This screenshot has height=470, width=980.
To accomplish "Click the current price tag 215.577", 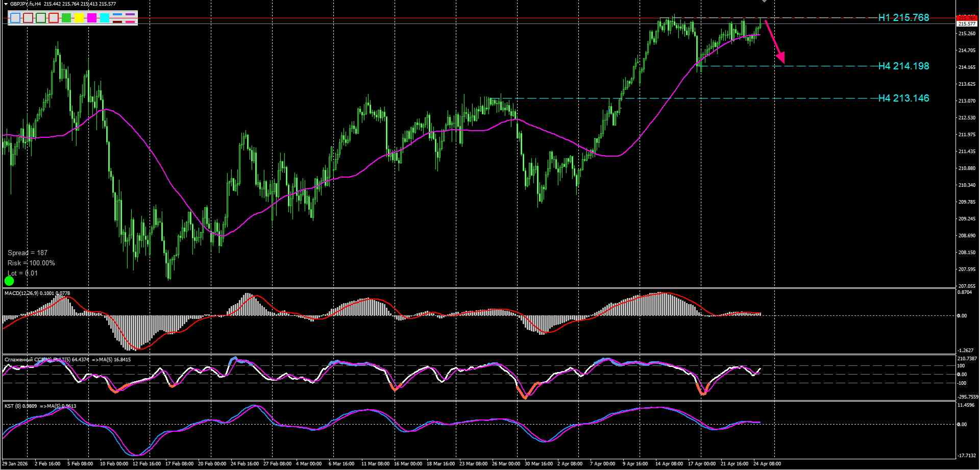I will (x=967, y=24).
